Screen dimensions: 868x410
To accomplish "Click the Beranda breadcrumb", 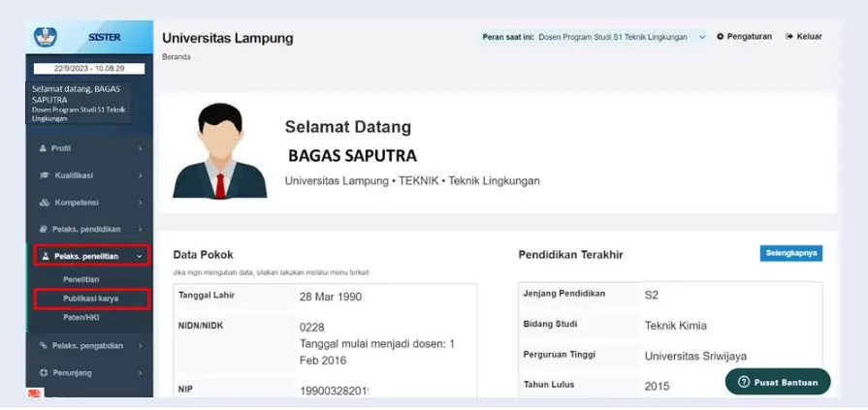I will pyautogui.click(x=177, y=57).
